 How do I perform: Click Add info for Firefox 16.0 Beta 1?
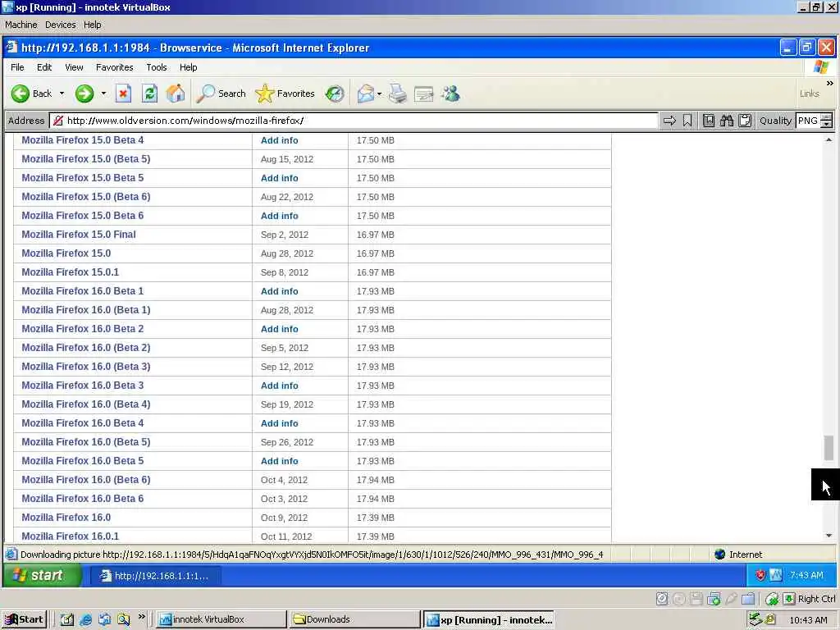coord(280,291)
